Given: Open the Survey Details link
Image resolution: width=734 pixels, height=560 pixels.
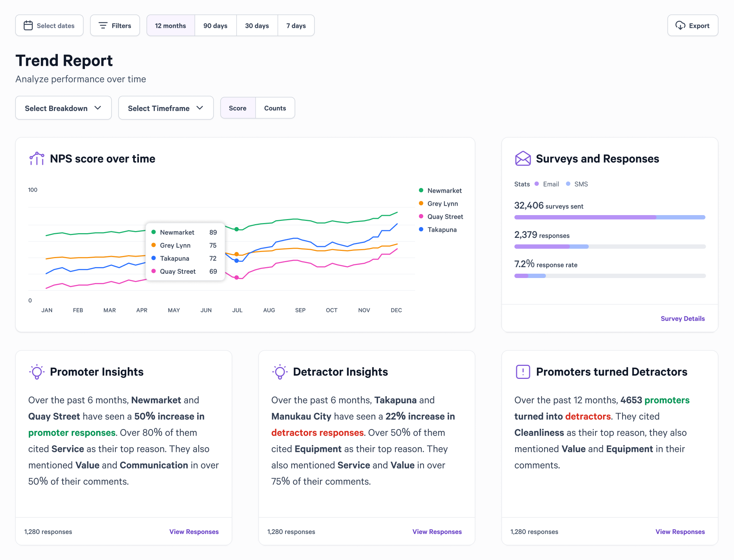Looking at the screenshot, I should (x=683, y=319).
